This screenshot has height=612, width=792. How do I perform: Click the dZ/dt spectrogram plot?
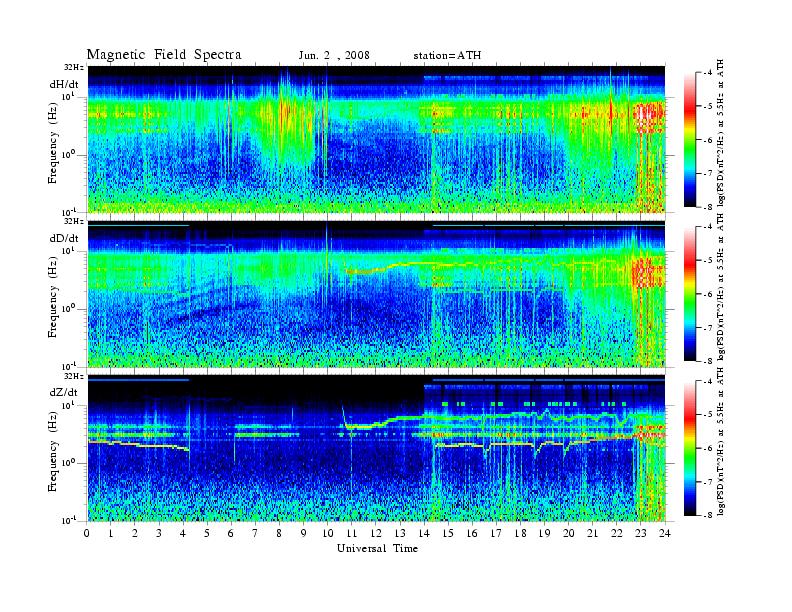click(376, 448)
